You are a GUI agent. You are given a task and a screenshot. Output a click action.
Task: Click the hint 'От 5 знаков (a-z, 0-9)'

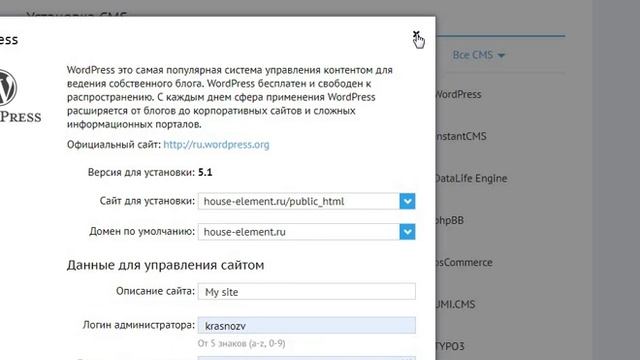click(242, 343)
